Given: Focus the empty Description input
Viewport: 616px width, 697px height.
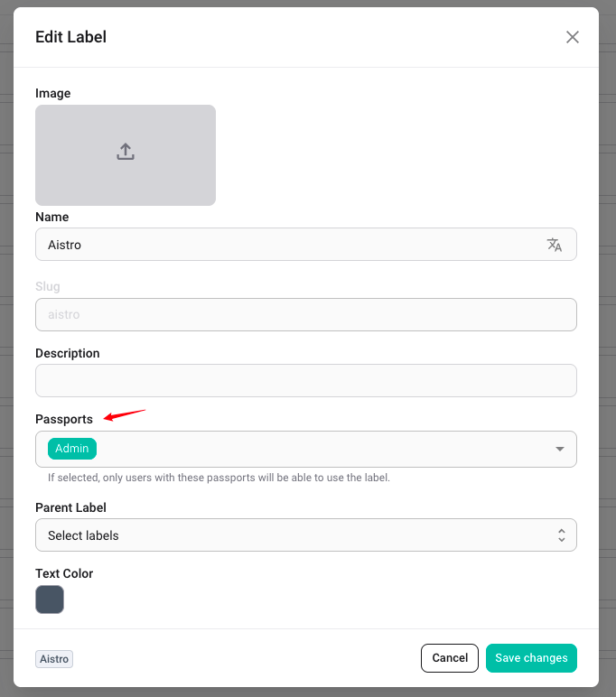Looking at the screenshot, I should 305,381.
